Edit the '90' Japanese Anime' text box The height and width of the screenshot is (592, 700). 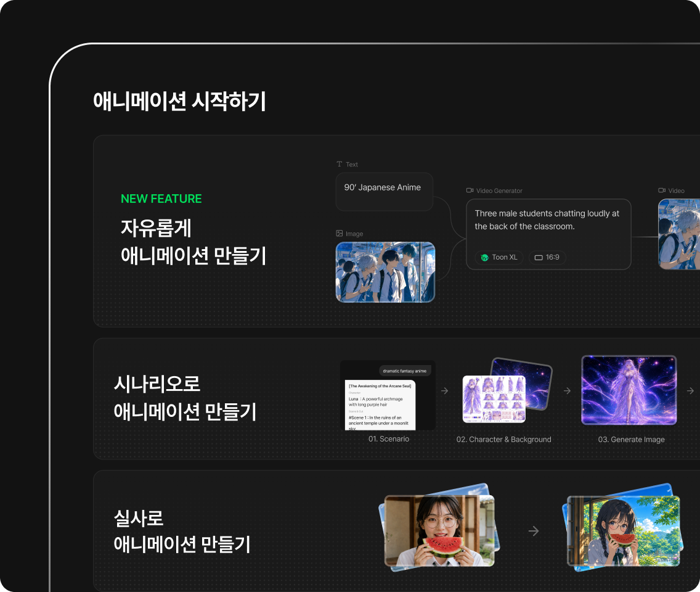pos(385,192)
